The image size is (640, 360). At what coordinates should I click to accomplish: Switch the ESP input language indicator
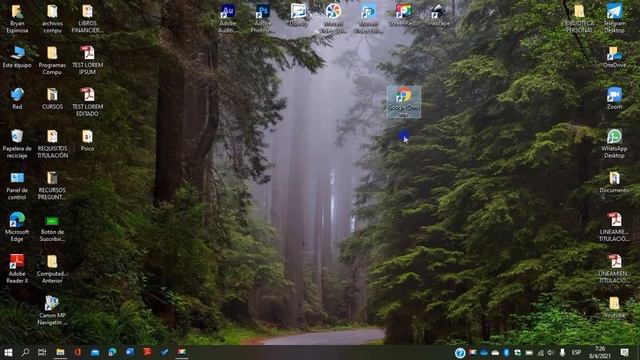tap(576, 353)
